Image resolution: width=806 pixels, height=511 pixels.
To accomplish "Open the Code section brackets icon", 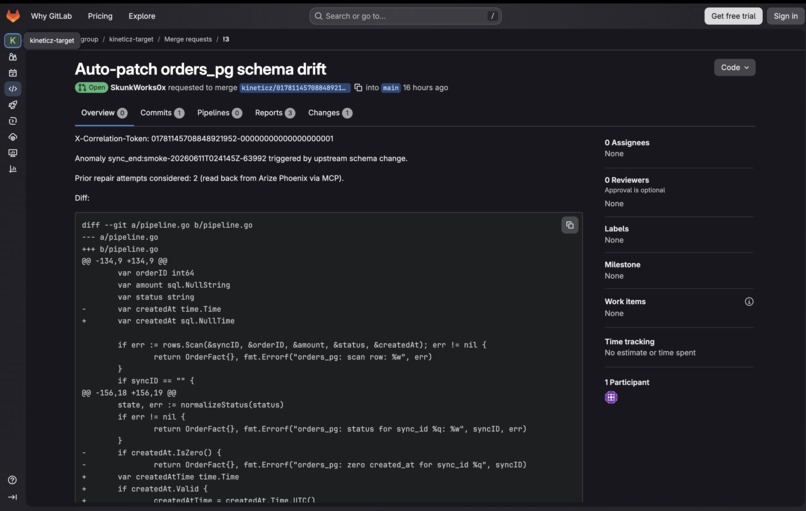I will 13,88.
